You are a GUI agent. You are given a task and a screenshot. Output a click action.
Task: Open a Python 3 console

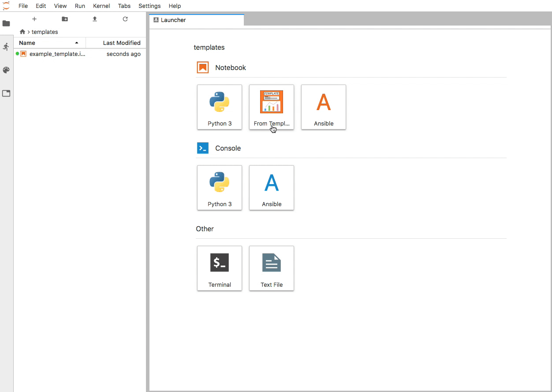click(219, 188)
